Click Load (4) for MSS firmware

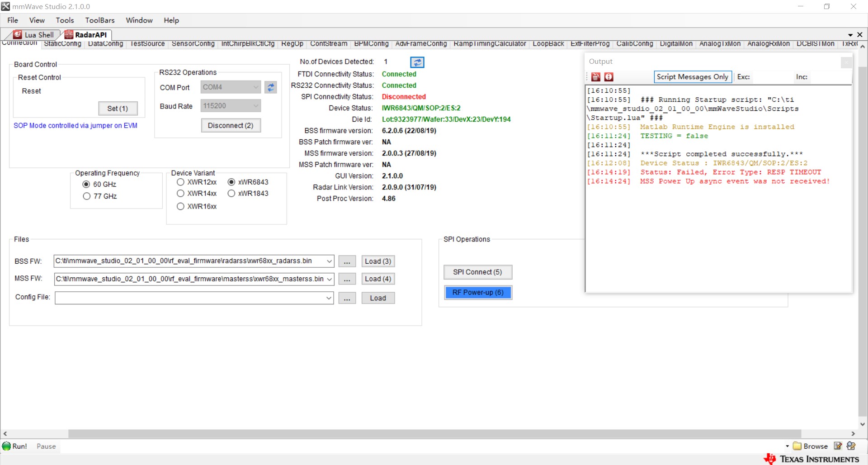(x=378, y=279)
